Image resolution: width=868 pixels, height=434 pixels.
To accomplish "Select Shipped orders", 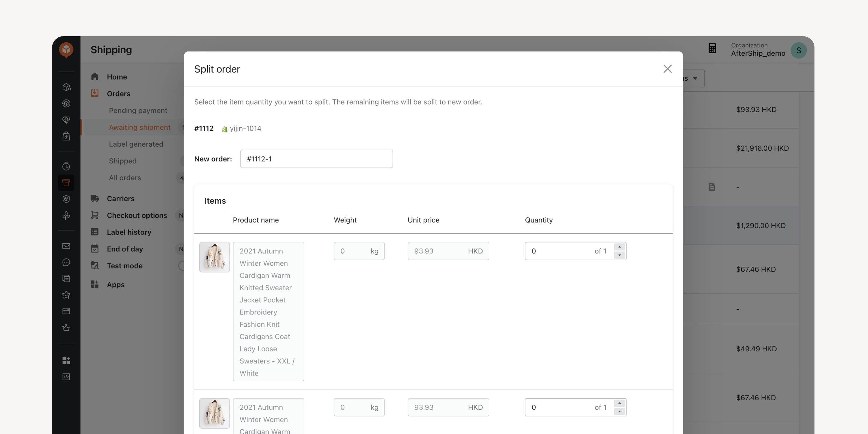I will (122, 161).
